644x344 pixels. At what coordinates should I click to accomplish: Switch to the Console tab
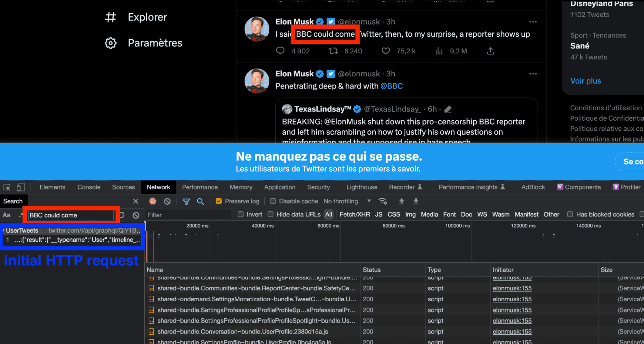click(x=88, y=187)
